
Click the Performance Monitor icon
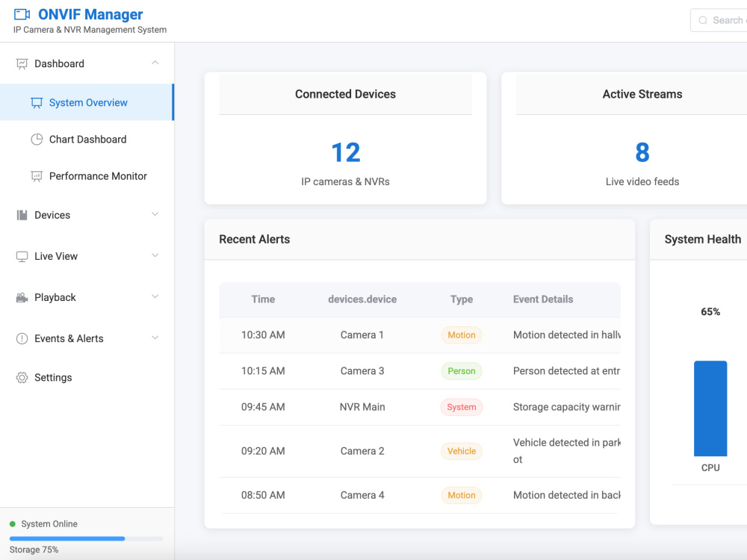pos(37,176)
